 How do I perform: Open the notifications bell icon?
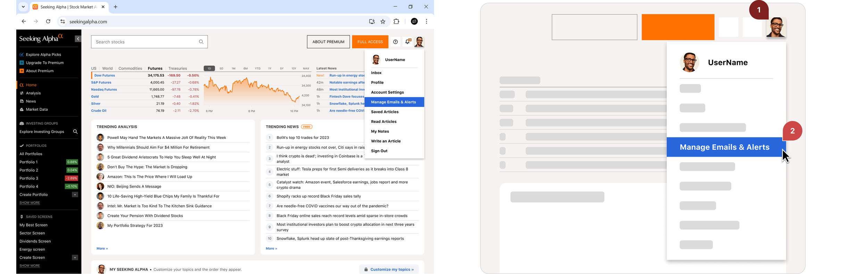pyautogui.click(x=408, y=42)
